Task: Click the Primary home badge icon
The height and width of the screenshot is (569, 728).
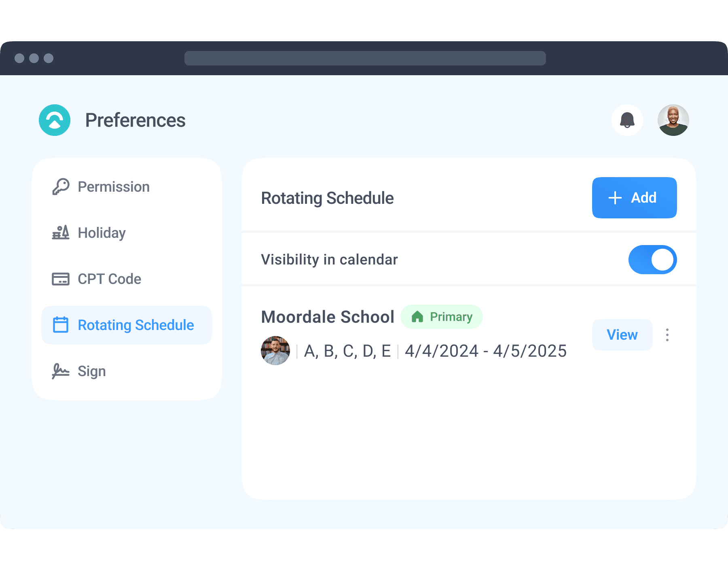Action: click(417, 317)
